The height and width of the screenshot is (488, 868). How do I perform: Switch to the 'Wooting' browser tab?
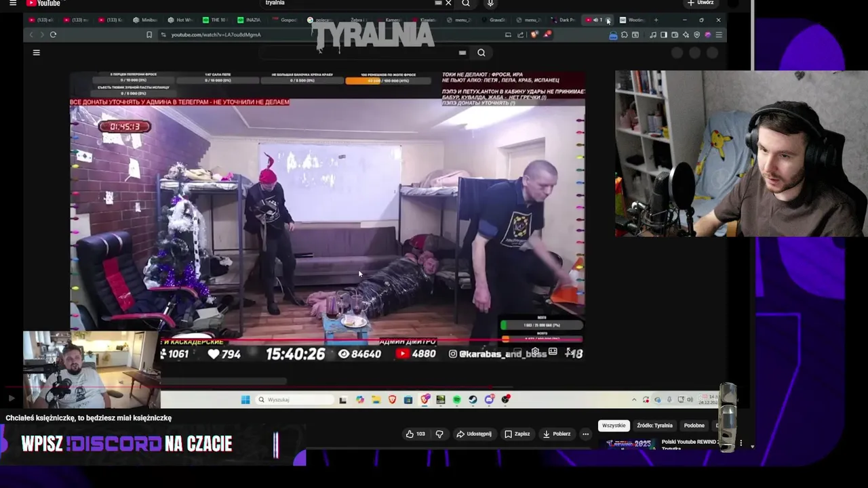coord(632,20)
